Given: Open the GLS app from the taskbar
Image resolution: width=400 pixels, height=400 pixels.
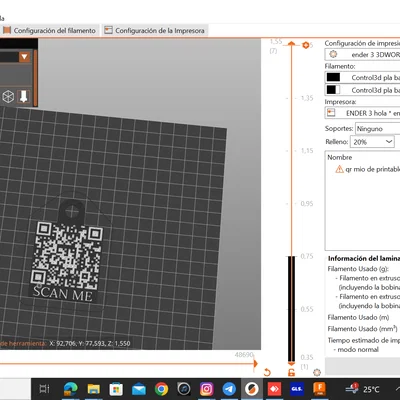Looking at the screenshot, I should [297, 389].
